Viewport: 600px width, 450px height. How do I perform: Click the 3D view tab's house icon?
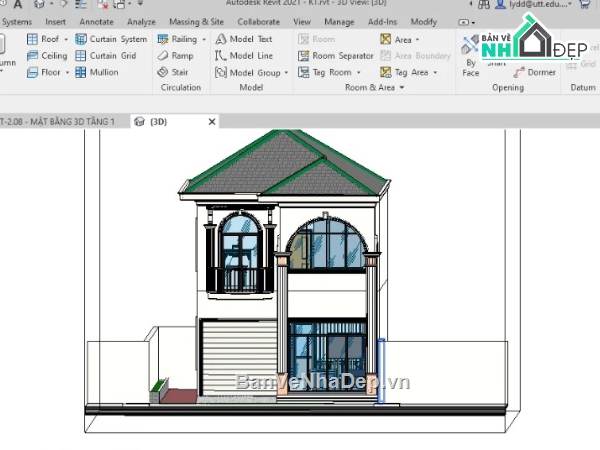pyautogui.click(x=140, y=122)
